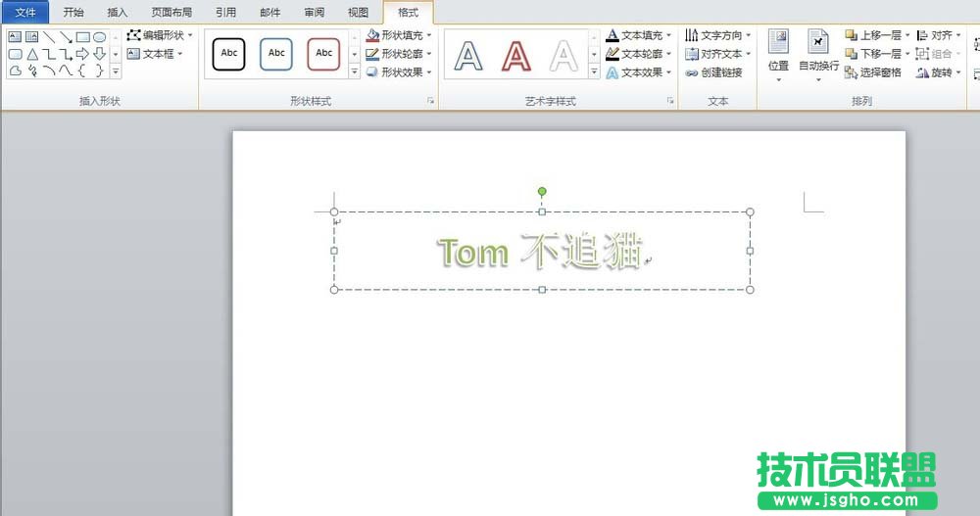Open the 文件 file tab
The image size is (980, 516).
point(25,12)
